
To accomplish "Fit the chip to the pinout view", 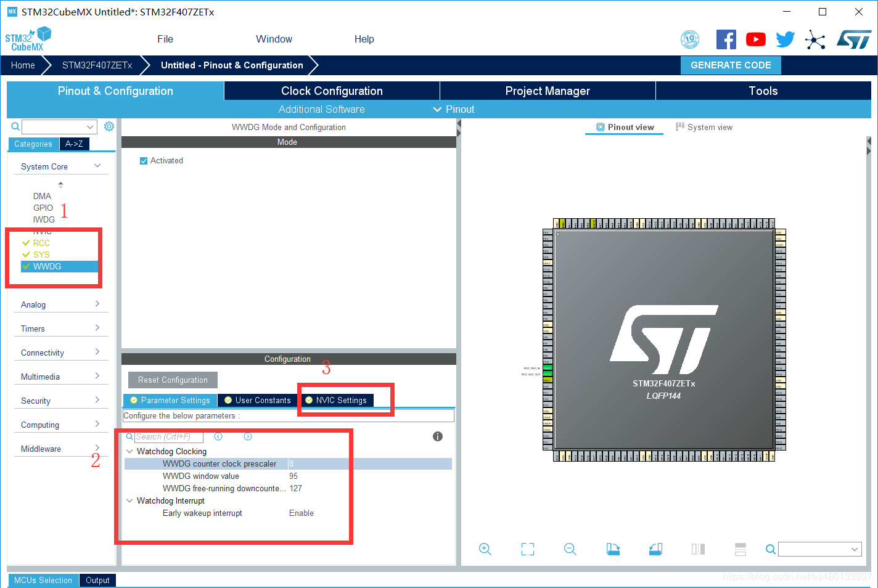I will pos(528,549).
